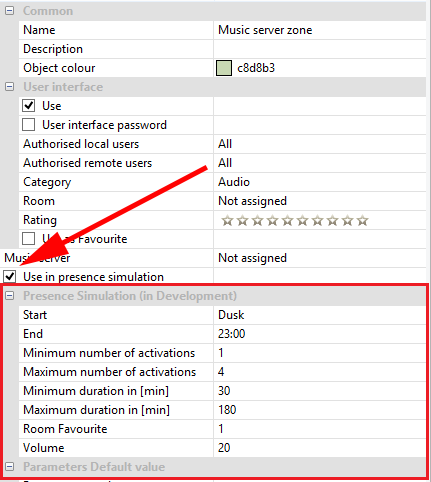
Task: Select Minimum number of activations label
Action: click(x=109, y=353)
